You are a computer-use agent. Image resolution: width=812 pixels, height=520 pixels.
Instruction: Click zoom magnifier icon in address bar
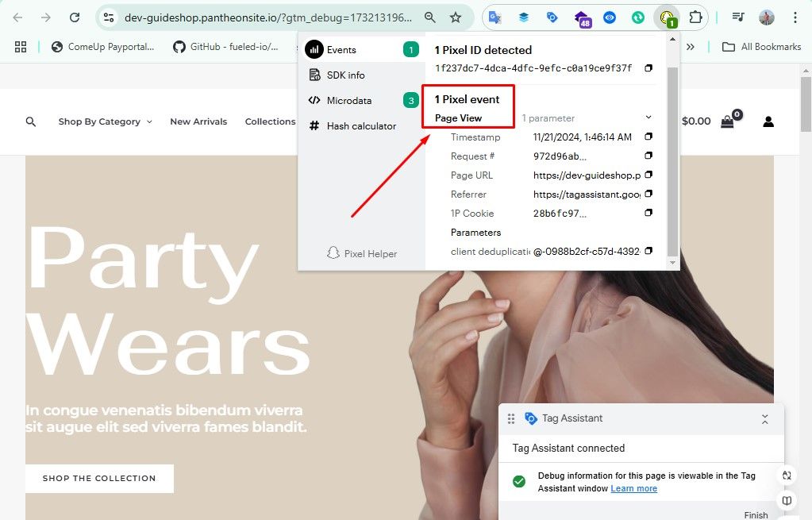click(x=430, y=17)
